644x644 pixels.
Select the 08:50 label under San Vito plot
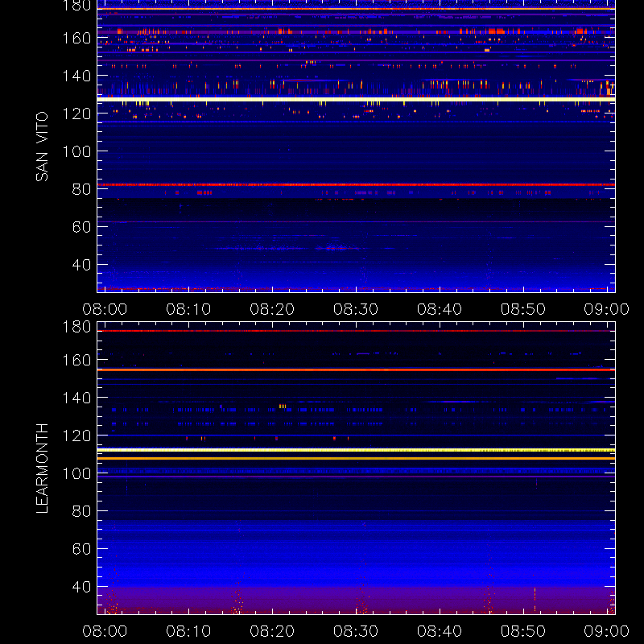pos(522,309)
